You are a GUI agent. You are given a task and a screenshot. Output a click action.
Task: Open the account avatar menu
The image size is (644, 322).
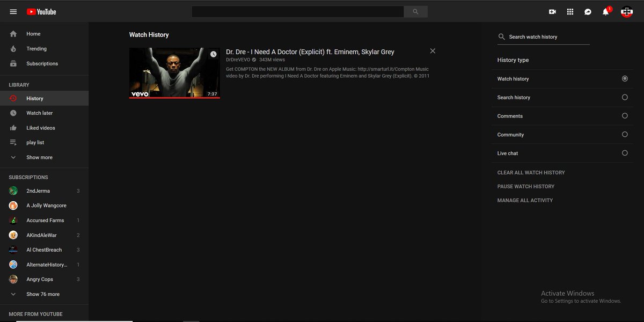[x=627, y=12]
